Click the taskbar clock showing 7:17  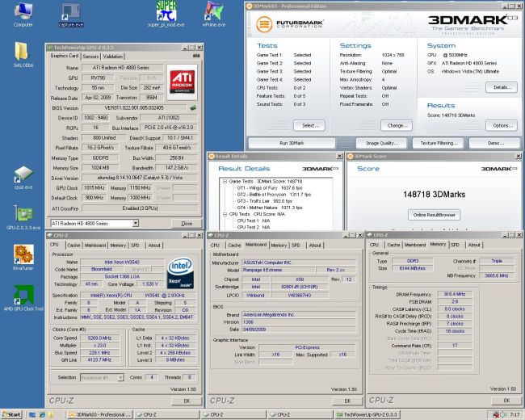point(514,414)
